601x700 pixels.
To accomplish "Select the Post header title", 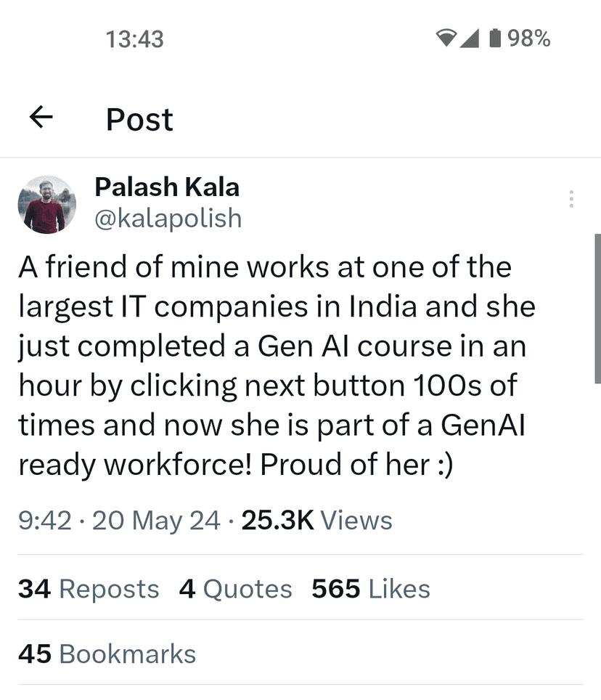I will [139, 118].
